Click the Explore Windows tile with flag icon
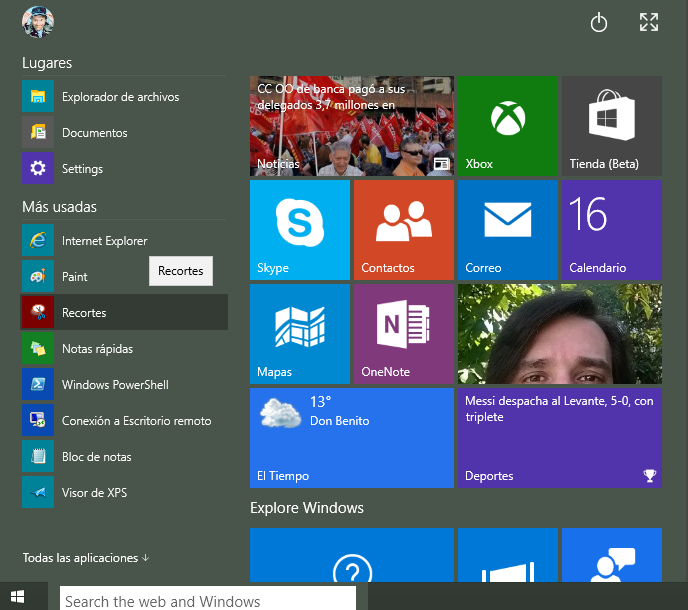The image size is (688, 610). [x=508, y=555]
